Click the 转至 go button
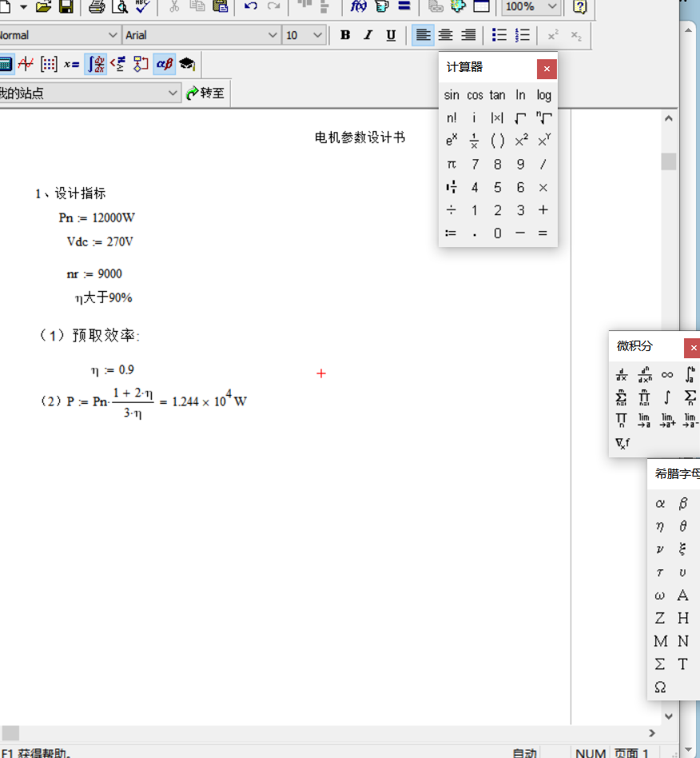The height and width of the screenshot is (758, 700). pyautogui.click(x=205, y=93)
